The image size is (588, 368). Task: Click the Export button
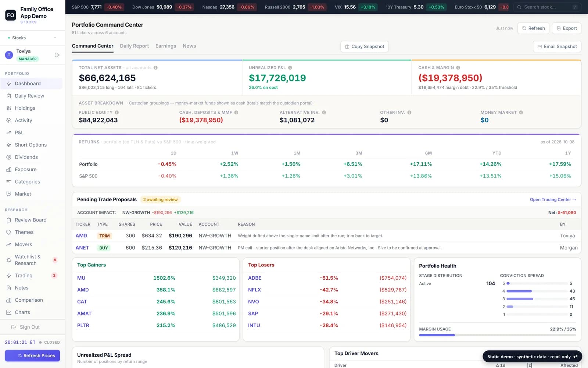point(566,28)
